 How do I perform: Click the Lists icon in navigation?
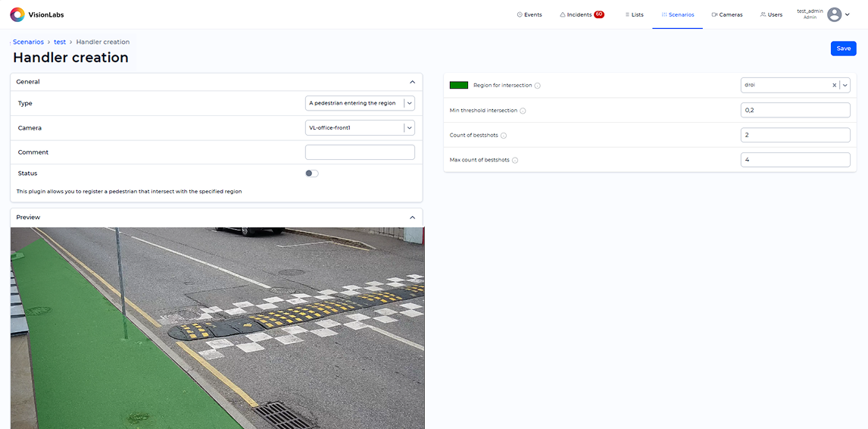pyautogui.click(x=627, y=14)
